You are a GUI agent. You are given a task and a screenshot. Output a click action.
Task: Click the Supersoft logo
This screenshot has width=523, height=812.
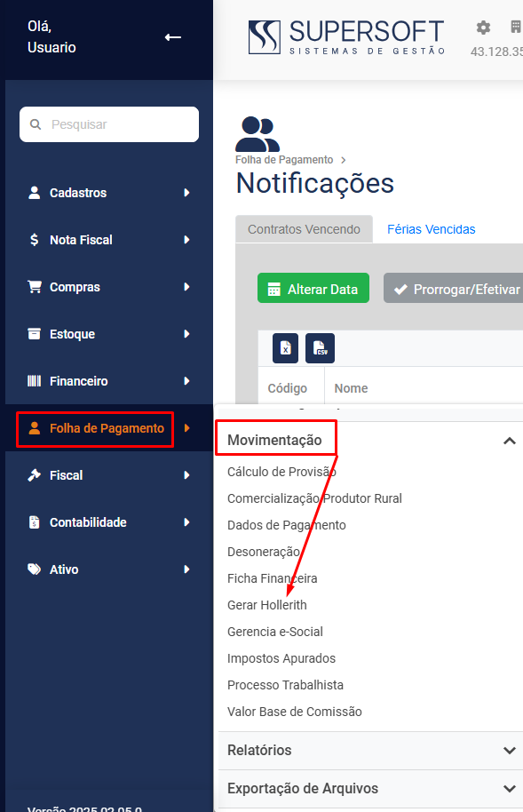click(x=346, y=37)
